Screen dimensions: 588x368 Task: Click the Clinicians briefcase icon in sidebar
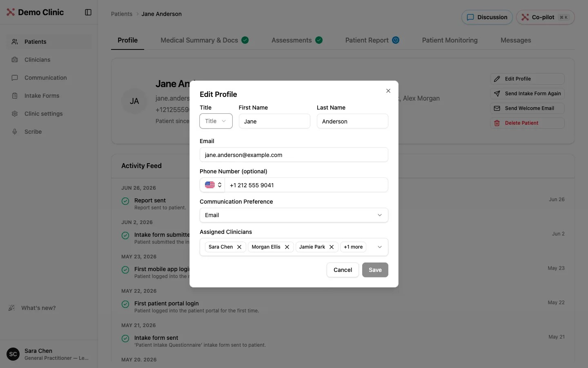tap(15, 60)
